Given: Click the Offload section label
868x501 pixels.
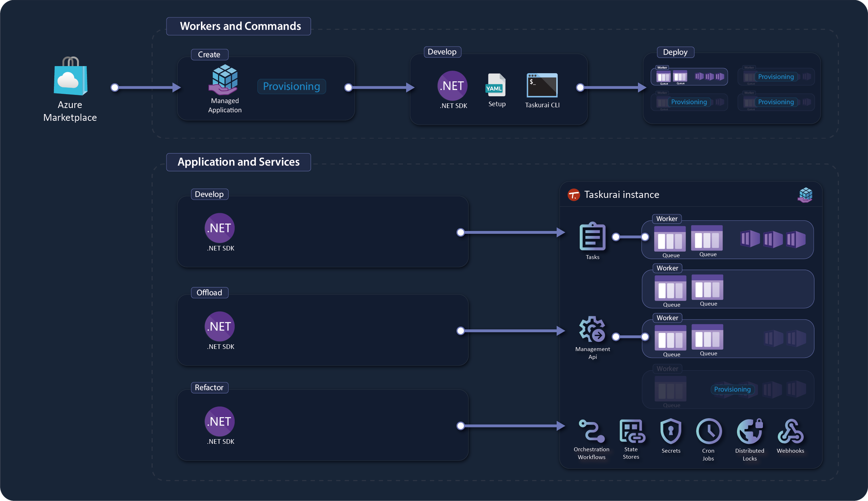Looking at the screenshot, I should tap(209, 292).
